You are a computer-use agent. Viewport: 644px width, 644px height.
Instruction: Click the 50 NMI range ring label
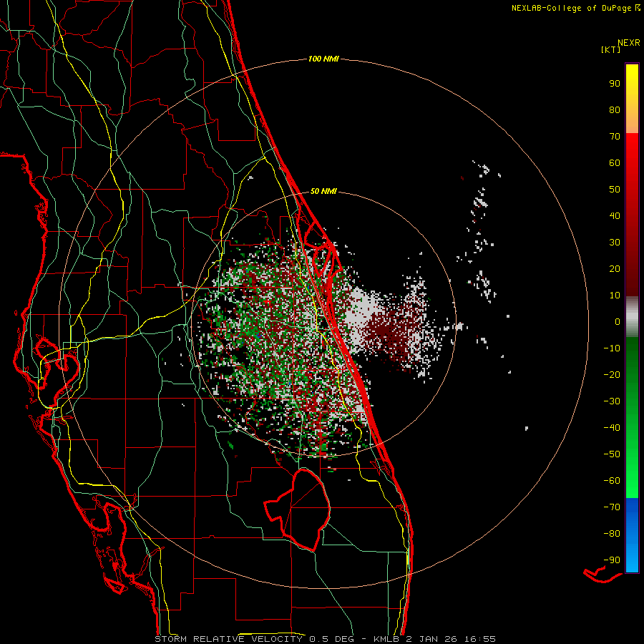pos(323,191)
